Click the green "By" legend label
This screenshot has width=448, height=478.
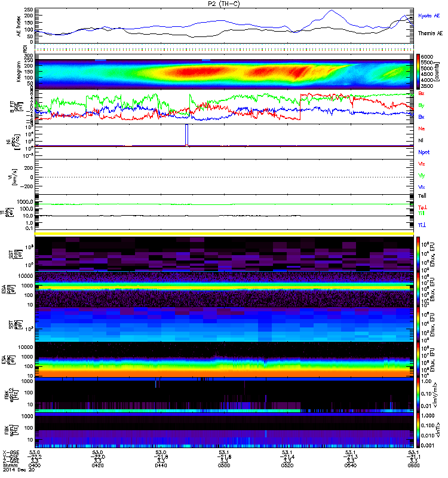coord(421,106)
